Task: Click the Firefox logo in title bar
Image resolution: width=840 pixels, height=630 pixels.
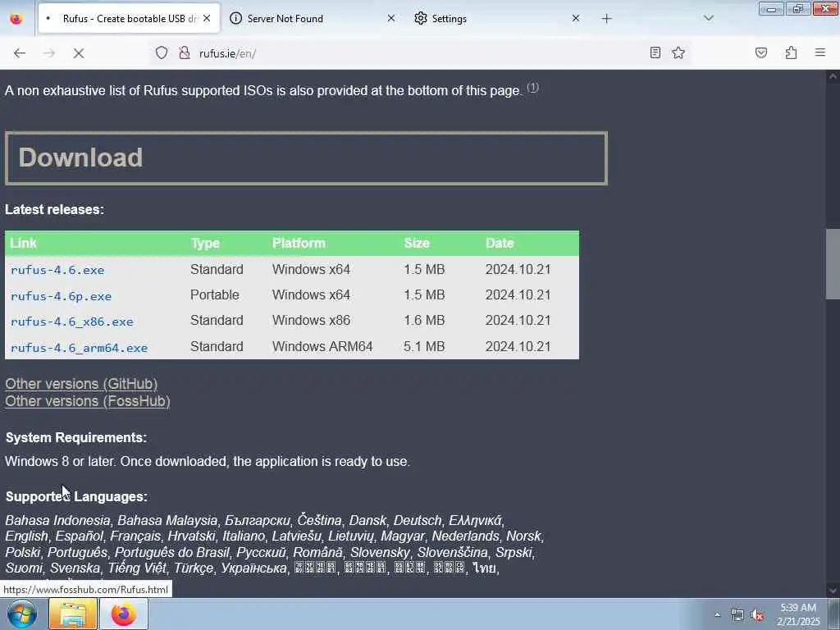Action: pos(16,18)
